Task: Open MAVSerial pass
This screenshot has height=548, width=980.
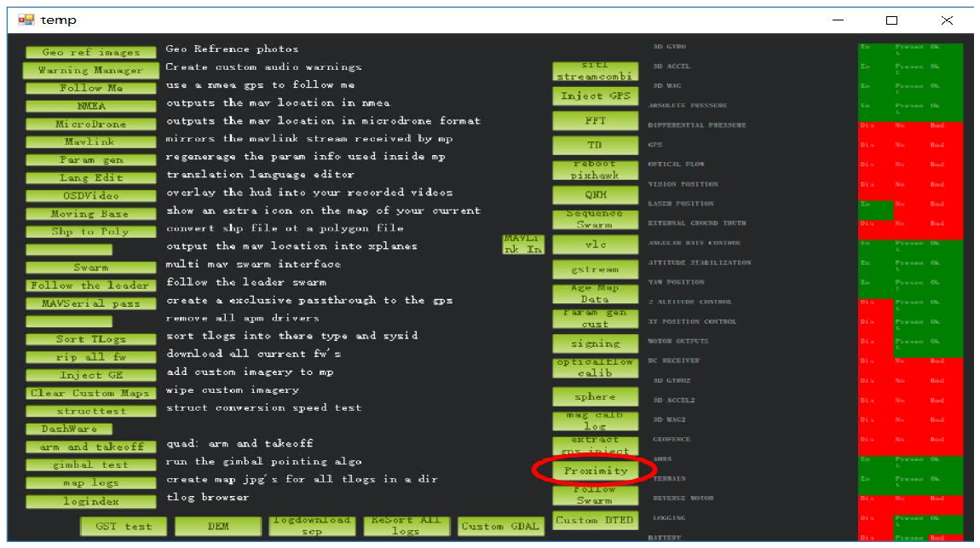Action: click(x=90, y=303)
